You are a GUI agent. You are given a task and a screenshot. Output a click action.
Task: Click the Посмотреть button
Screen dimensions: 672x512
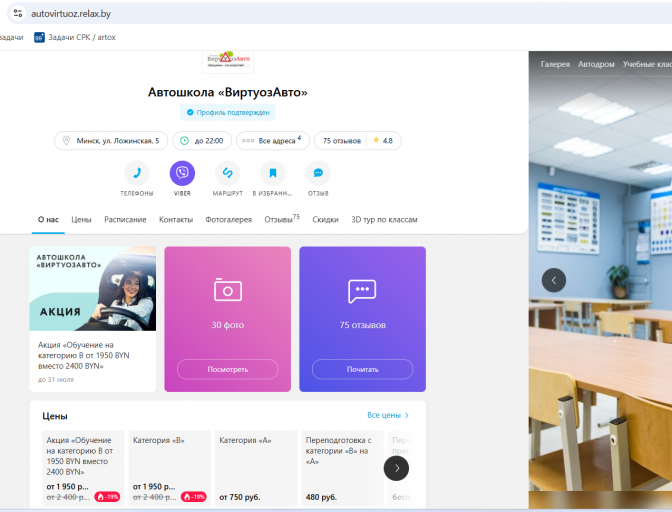point(228,369)
